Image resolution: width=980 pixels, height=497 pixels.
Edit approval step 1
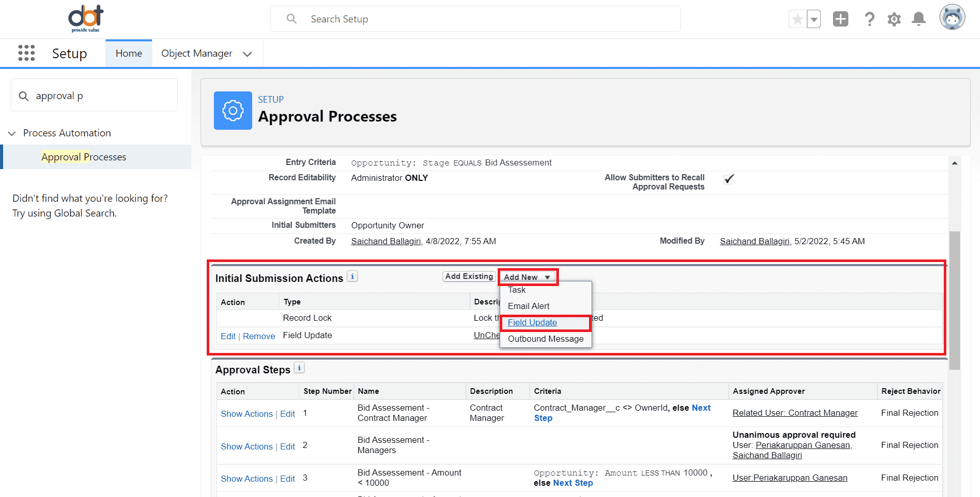point(287,414)
